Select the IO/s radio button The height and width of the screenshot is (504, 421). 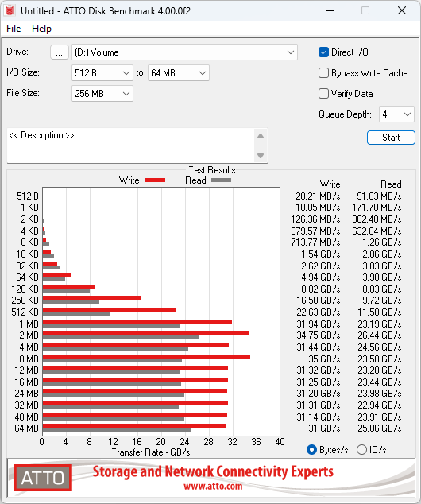tap(361, 449)
